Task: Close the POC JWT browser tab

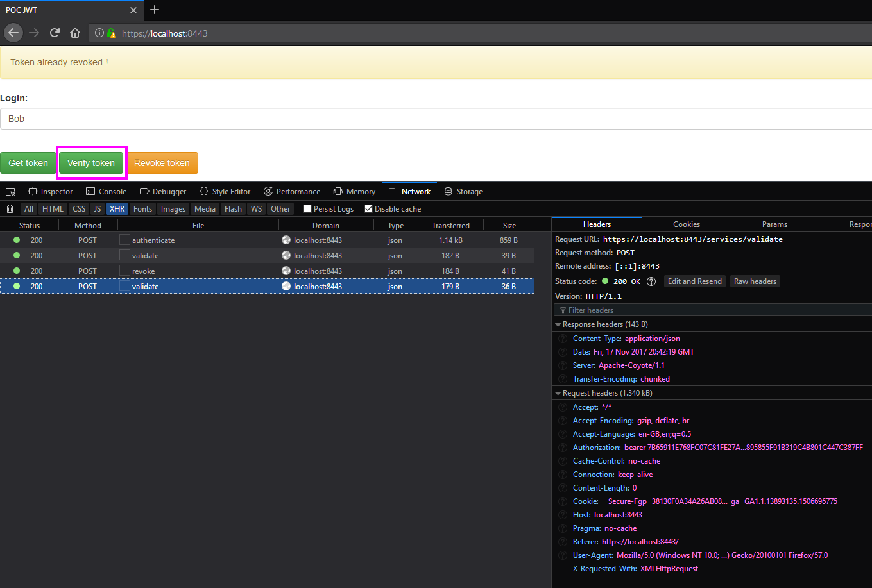Action: (x=133, y=10)
